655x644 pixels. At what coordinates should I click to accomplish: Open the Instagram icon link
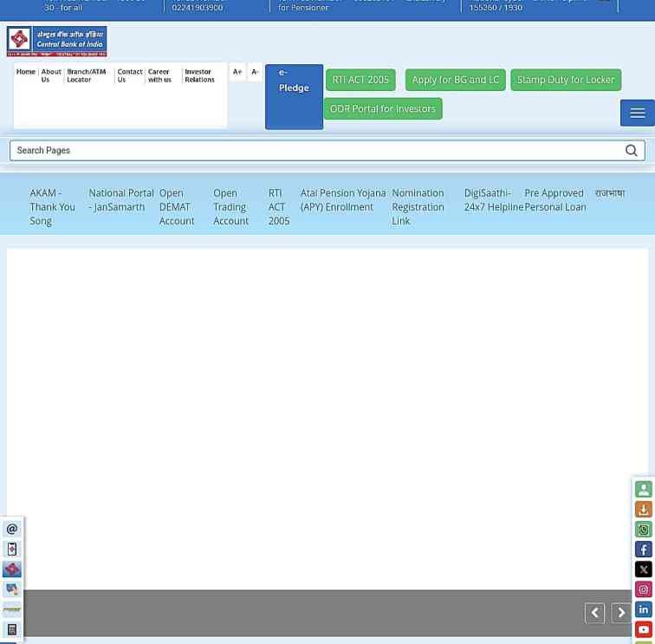643,589
